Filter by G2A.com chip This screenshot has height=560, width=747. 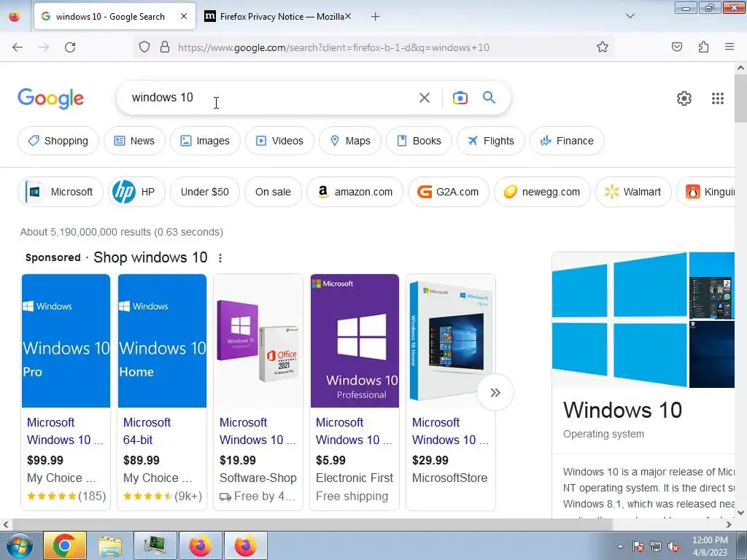[449, 192]
